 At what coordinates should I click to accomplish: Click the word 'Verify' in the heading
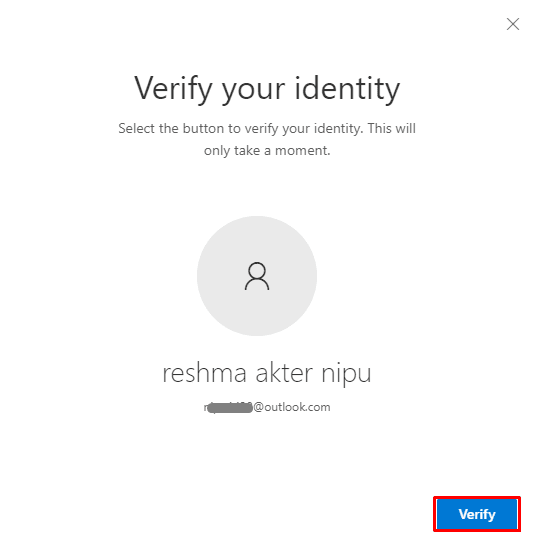pos(173,89)
